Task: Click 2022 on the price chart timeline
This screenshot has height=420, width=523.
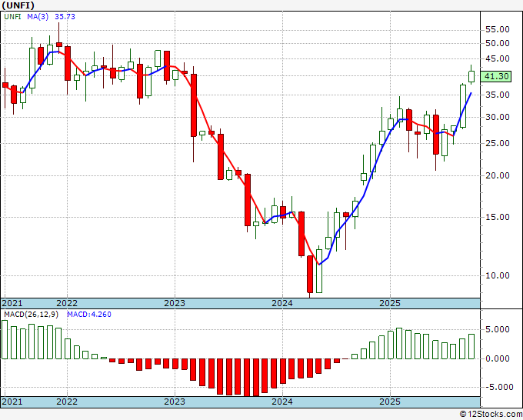Action: coord(67,303)
